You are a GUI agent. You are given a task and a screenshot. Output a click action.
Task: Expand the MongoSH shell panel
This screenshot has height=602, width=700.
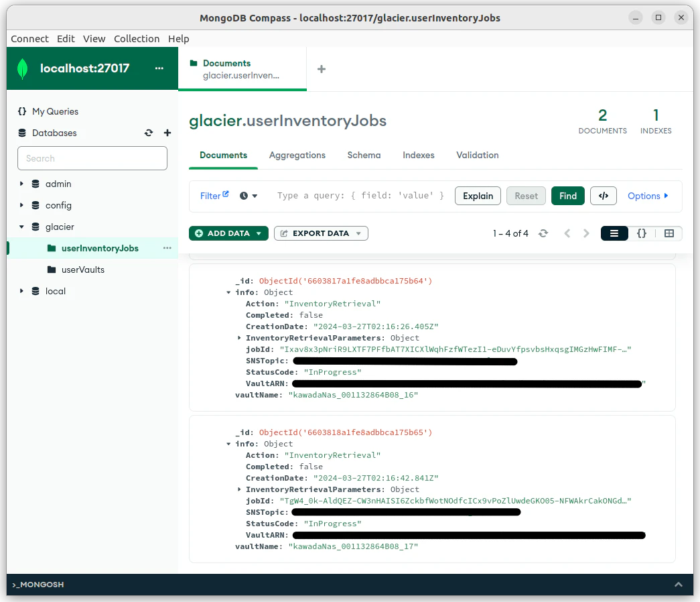[678, 585]
